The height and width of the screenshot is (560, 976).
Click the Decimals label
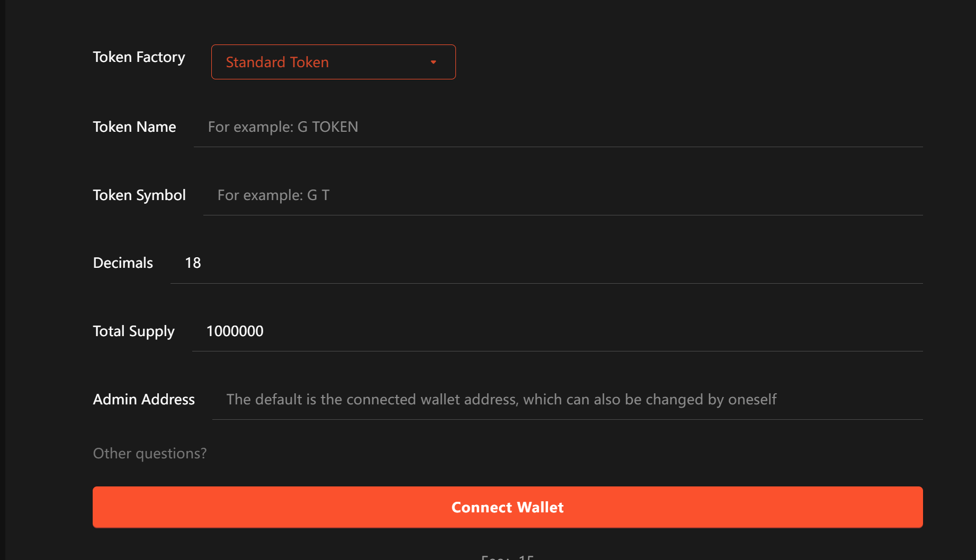123,263
